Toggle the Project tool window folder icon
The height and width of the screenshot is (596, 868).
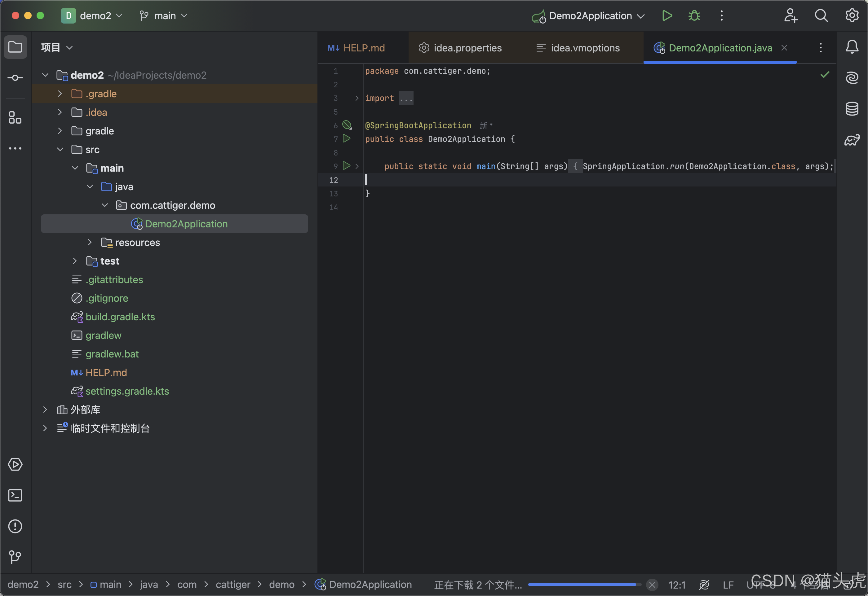pos(15,47)
